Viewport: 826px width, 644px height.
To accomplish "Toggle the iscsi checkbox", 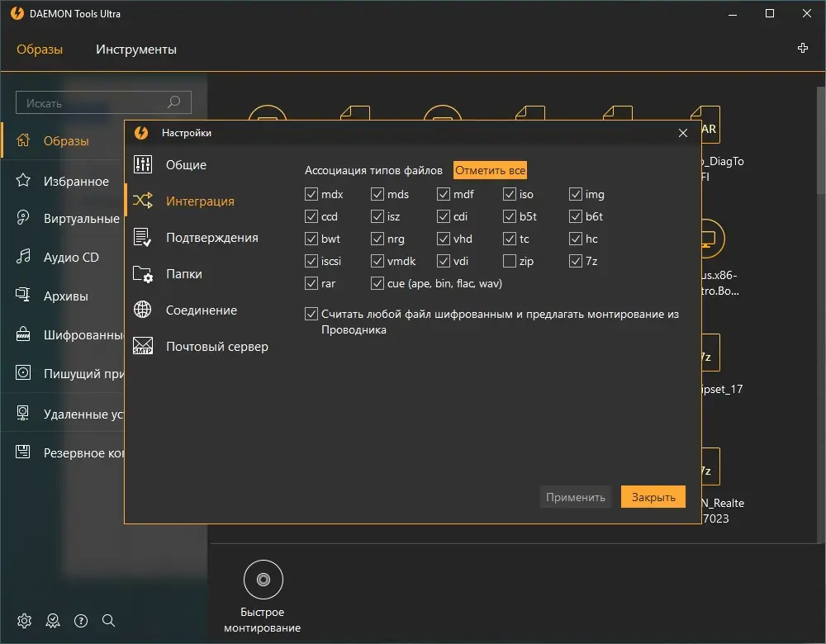I will [311, 261].
